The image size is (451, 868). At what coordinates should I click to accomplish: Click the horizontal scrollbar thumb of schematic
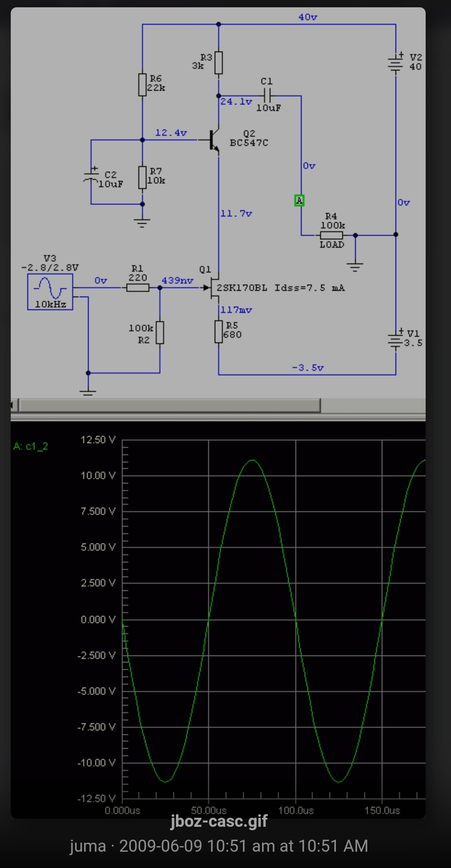point(170,405)
